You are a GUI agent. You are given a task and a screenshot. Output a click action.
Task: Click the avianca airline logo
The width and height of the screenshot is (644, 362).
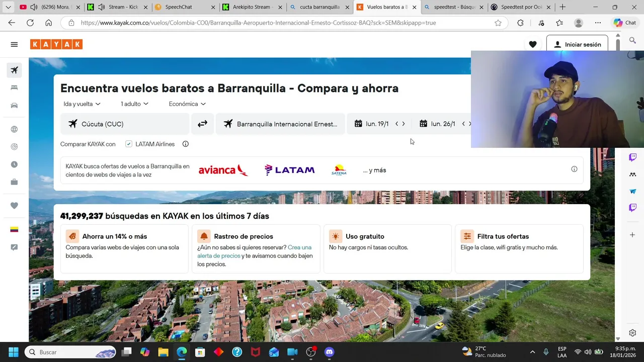pyautogui.click(x=223, y=170)
